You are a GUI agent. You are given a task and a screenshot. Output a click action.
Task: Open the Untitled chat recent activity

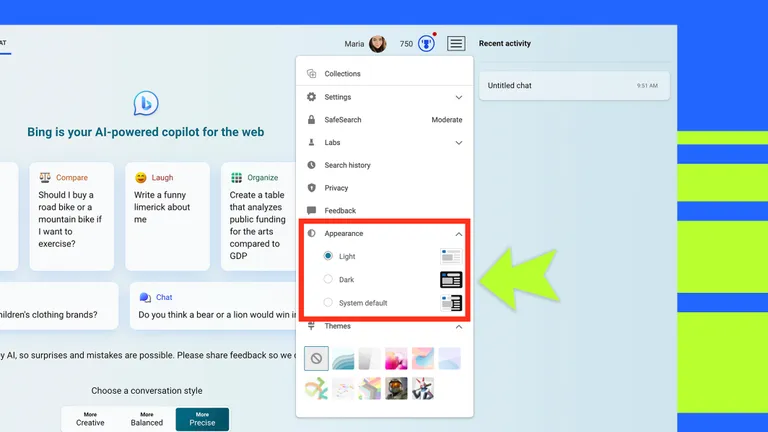pos(574,85)
